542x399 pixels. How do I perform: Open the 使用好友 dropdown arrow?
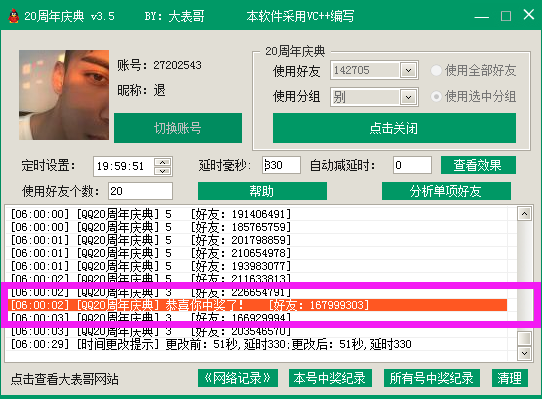tap(408, 71)
